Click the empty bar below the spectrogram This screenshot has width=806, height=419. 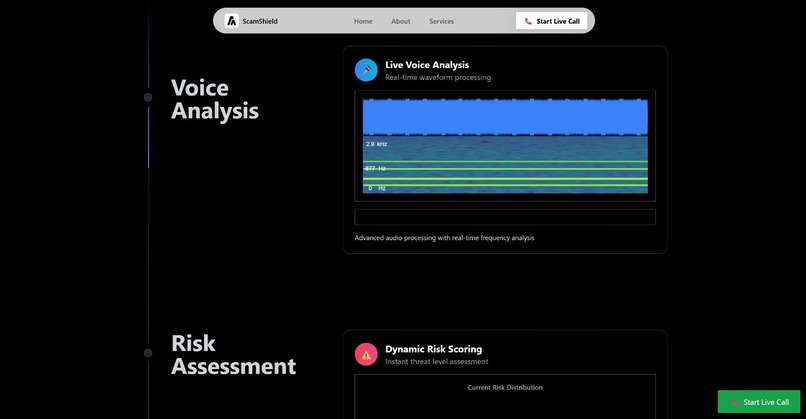click(x=505, y=217)
